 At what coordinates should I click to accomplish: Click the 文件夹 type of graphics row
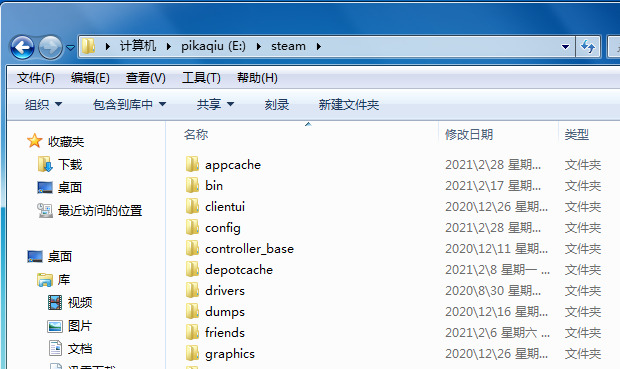coord(583,354)
